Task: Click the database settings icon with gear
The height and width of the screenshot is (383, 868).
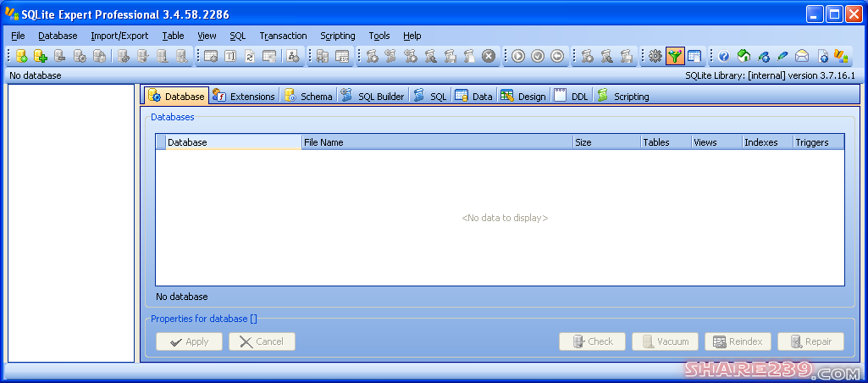Action: pos(80,56)
